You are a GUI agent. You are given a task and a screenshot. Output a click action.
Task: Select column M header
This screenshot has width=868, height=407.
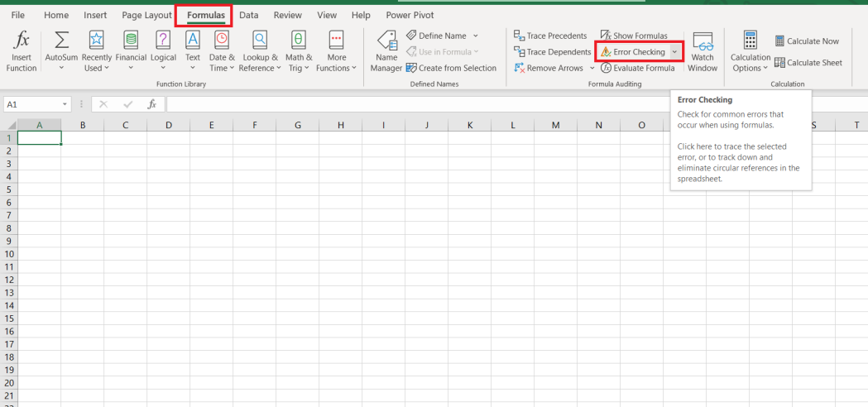(556, 125)
